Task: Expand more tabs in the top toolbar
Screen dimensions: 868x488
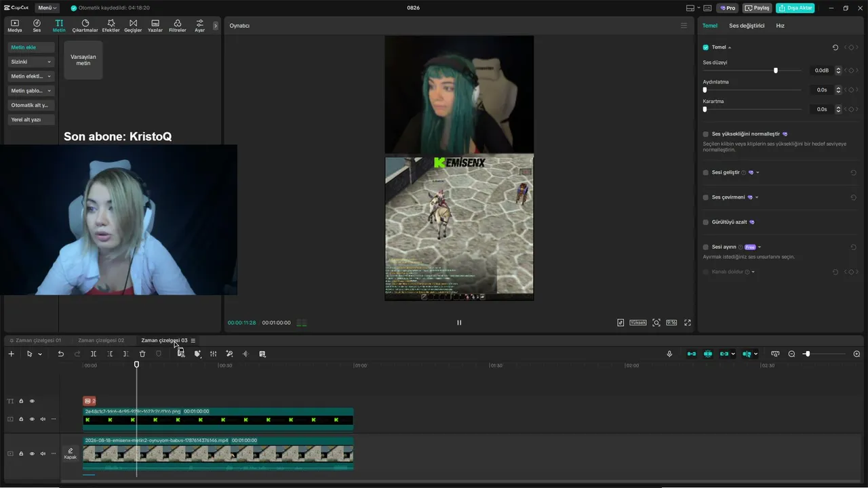Action: click(x=216, y=26)
